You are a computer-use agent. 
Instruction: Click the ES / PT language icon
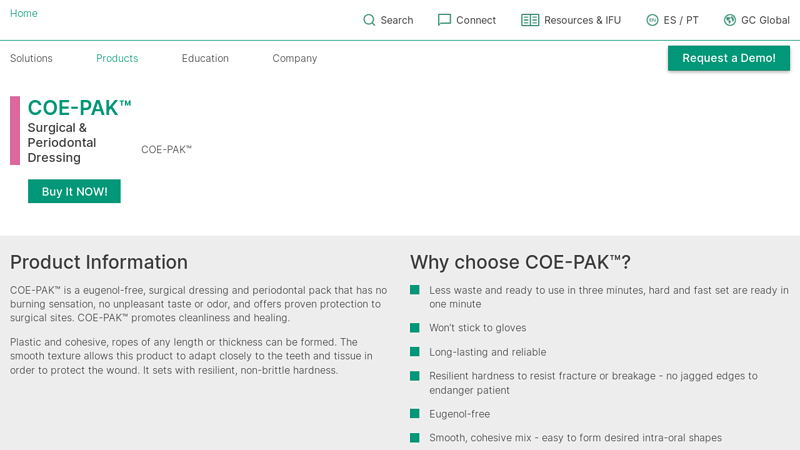[x=652, y=20]
